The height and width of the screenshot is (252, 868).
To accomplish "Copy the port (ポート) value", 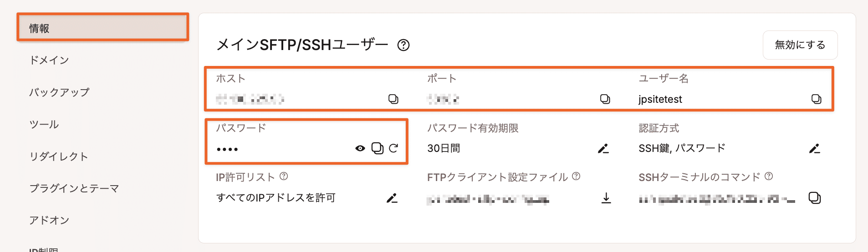I will 605,99.
